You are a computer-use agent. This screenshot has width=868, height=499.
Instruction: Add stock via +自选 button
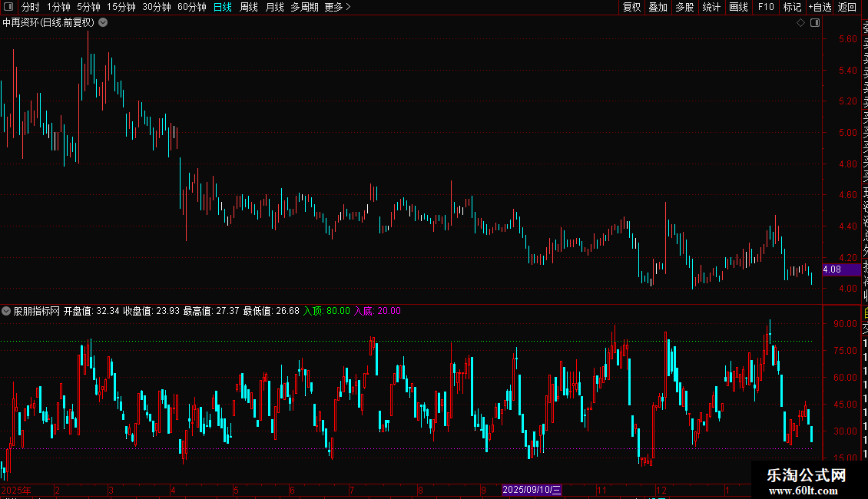[820, 7]
